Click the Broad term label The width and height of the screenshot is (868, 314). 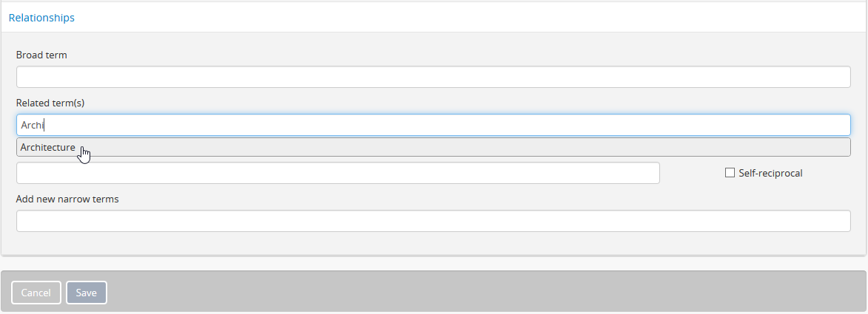pyautogui.click(x=41, y=55)
